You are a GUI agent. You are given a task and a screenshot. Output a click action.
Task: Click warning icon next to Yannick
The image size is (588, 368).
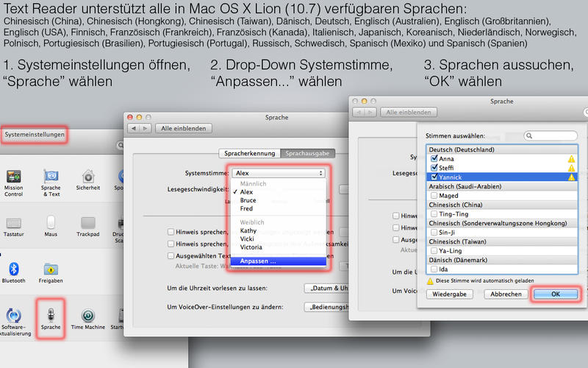pyautogui.click(x=571, y=177)
